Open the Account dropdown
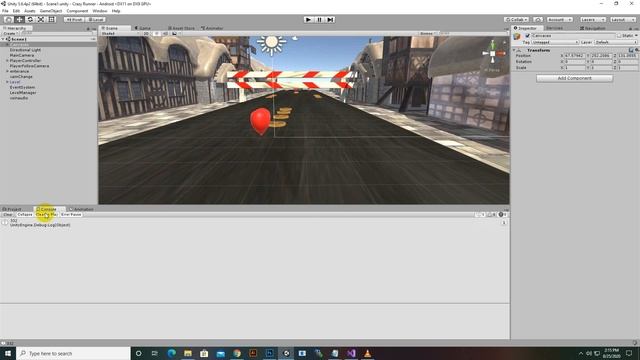This screenshot has height=360, width=640. coord(560,20)
